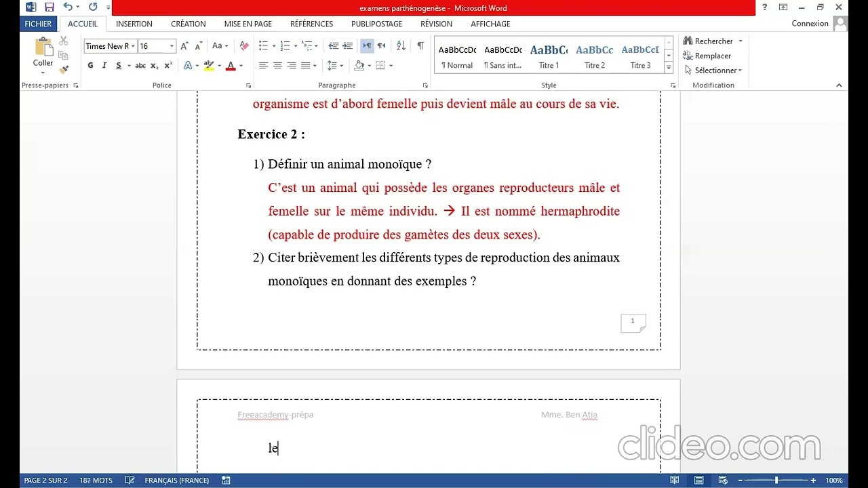Increase the paragraph indent
The image size is (868, 488).
(x=348, y=46)
